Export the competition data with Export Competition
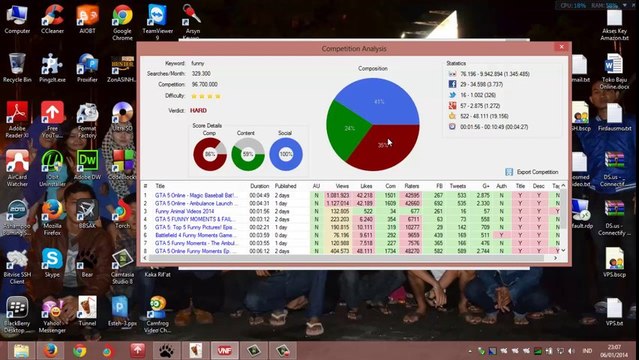The width and height of the screenshot is (639, 360). (532, 172)
